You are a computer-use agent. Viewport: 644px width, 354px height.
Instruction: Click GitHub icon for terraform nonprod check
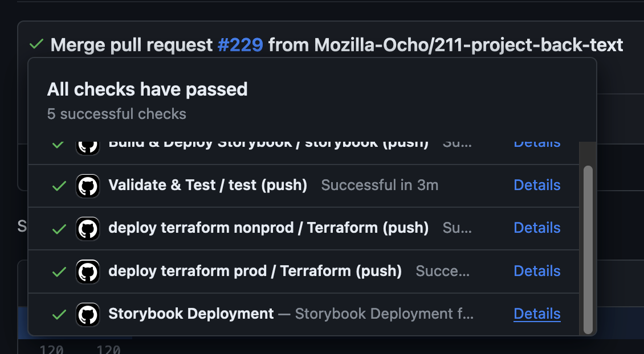pyautogui.click(x=88, y=228)
